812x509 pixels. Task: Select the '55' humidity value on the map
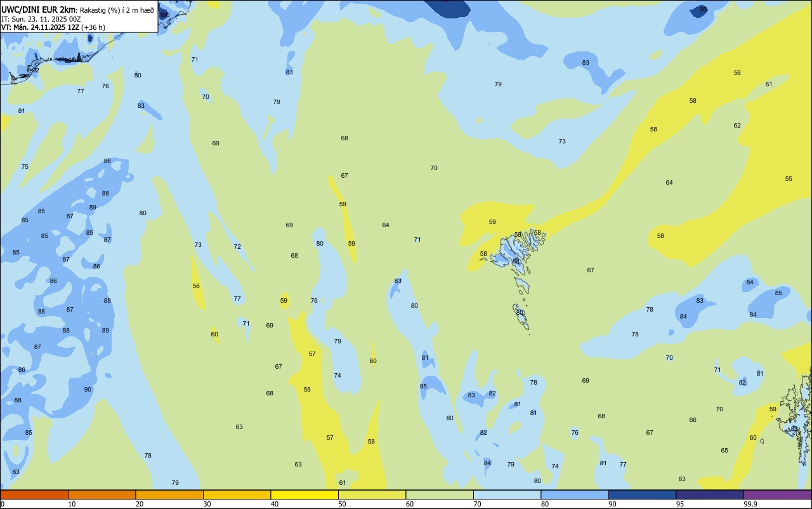coord(789,179)
